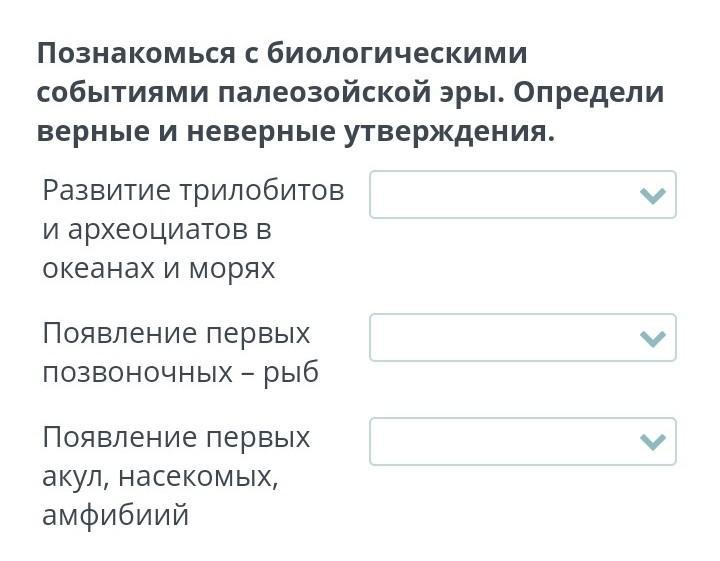This screenshot has height=561, width=720.
Task: Click the chevron arrow beside the fish statement
Action: pyautogui.click(x=652, y=339)
